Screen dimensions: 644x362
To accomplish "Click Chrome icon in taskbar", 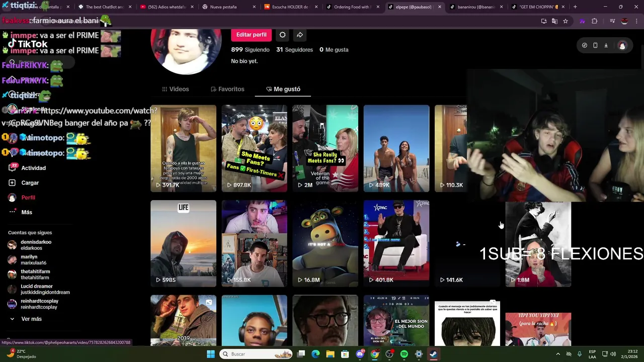I will (375, 354).
